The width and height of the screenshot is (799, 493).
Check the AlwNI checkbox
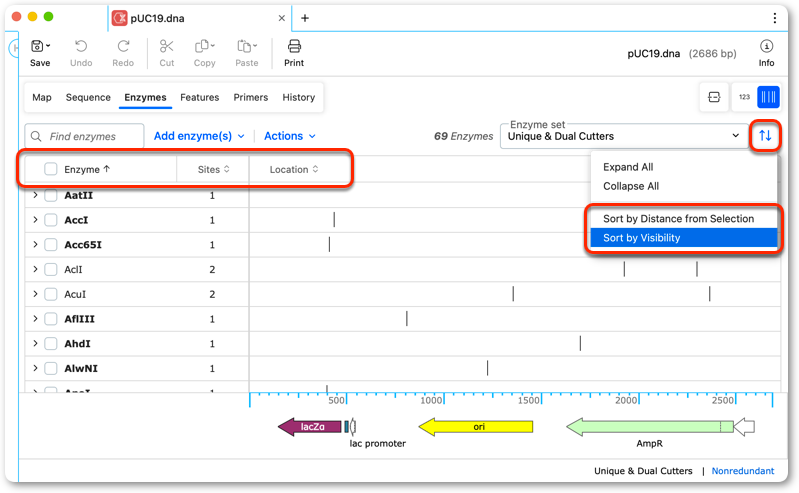pyautogui.click(x=50, y=368)
